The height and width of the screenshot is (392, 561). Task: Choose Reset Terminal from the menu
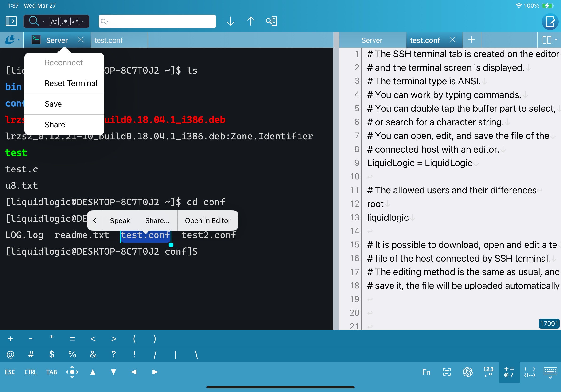(71, 83)
